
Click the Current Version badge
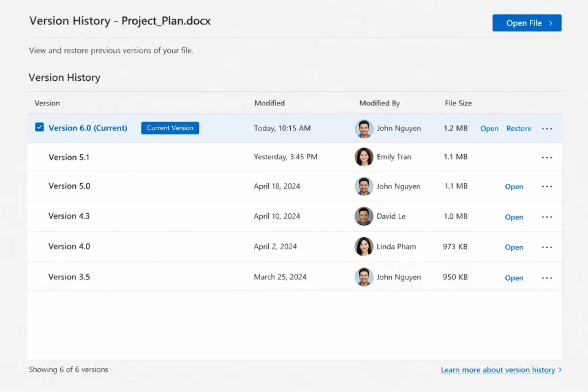pyautogui.click(x=170, y=128)
